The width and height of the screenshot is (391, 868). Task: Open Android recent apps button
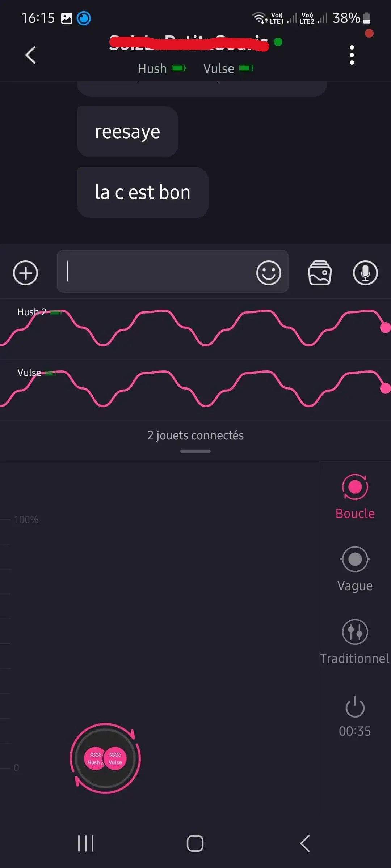(x=86, y=843)
